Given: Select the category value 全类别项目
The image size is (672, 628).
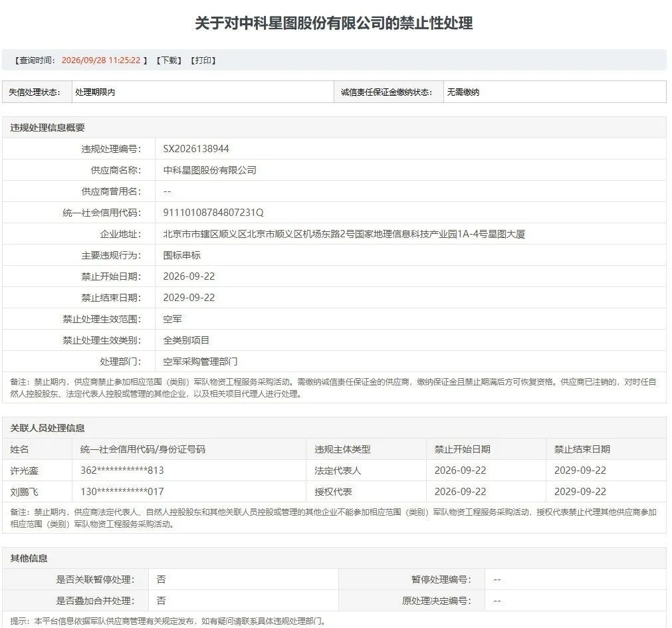Looking at the screenshot, I should pyautogui.click(x=186, y=340).
